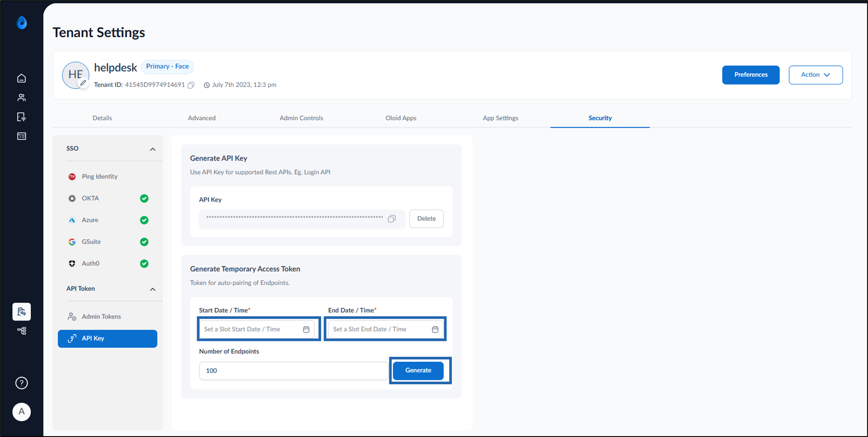Click GSuite green enabled checkmark

pyautogui.click(x=144, y=242)
